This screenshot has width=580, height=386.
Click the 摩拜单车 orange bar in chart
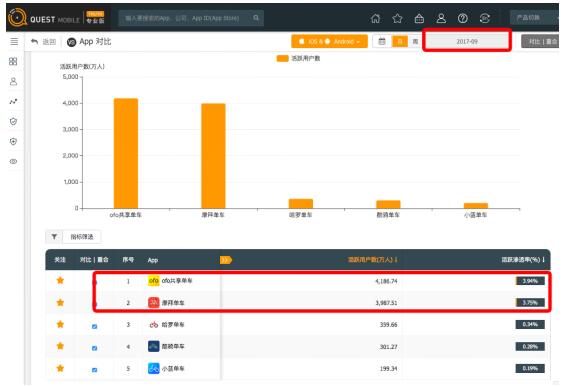coord(213,156)
